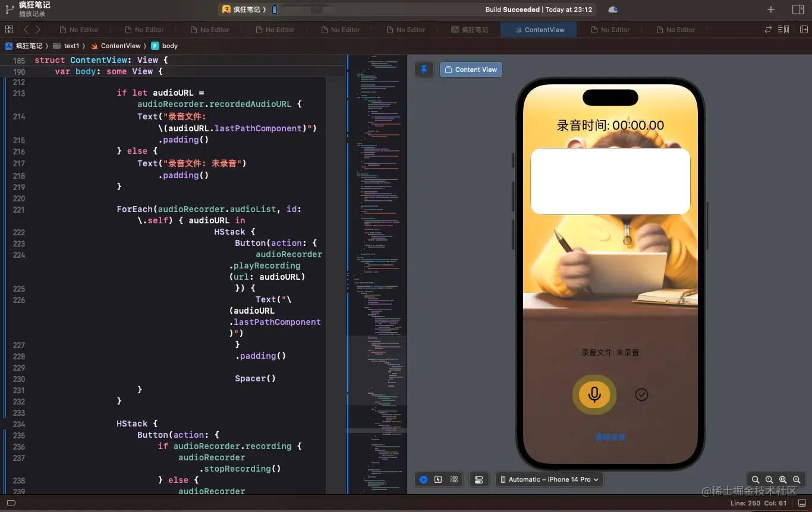Click the ForEach(audioRecorder.audioList code line
This screenshot has width=812, height=512.
209,209
